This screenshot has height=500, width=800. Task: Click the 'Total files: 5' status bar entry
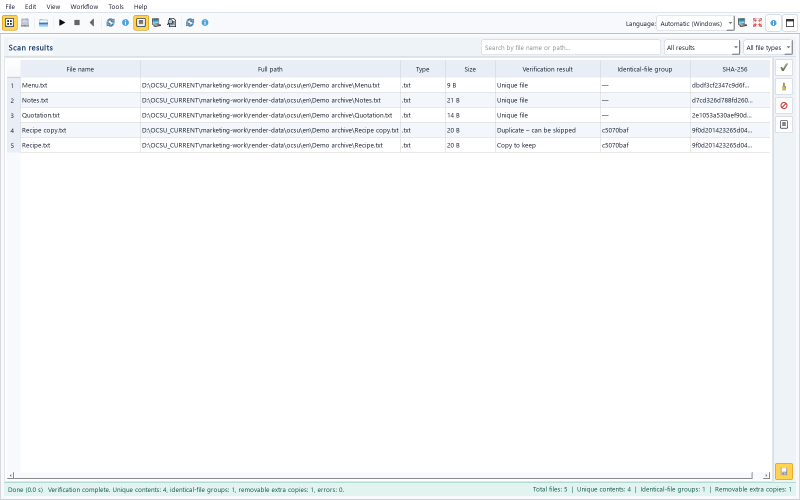[550, 489]
